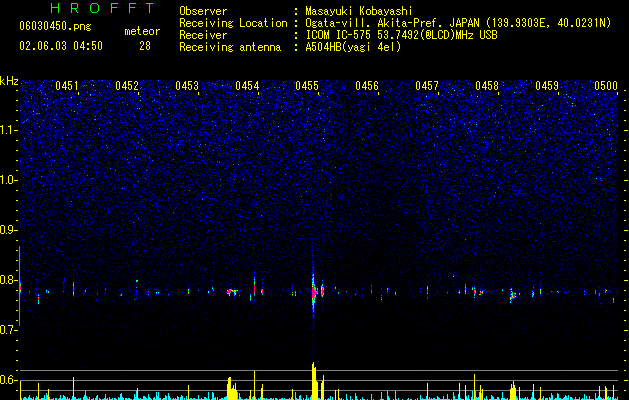Click the grey vertical bar near 0.8 kHz

(x=19, y=286)
